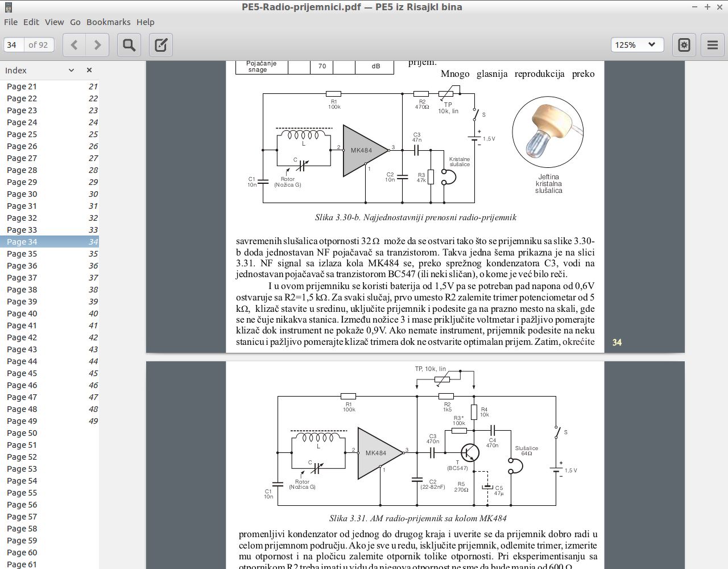Screen dimensions: 728x569
Task: Navigate to Page 36 index entry
Action: coord(49,266)
